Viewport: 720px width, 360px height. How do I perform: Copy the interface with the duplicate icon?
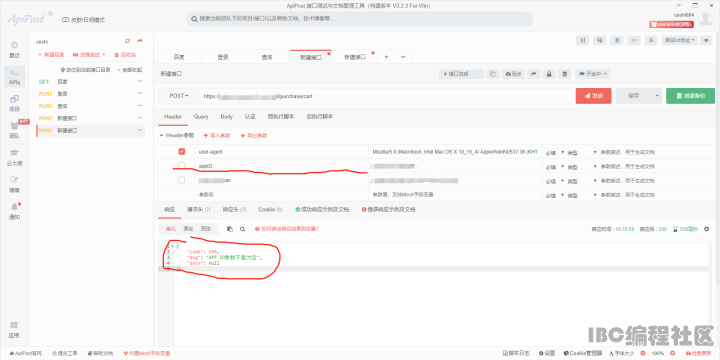pyautogui.click(x=493, y=74)
